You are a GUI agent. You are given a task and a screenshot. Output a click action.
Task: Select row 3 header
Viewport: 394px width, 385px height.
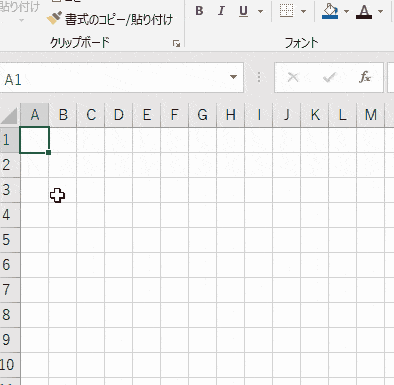click(10, 190)
